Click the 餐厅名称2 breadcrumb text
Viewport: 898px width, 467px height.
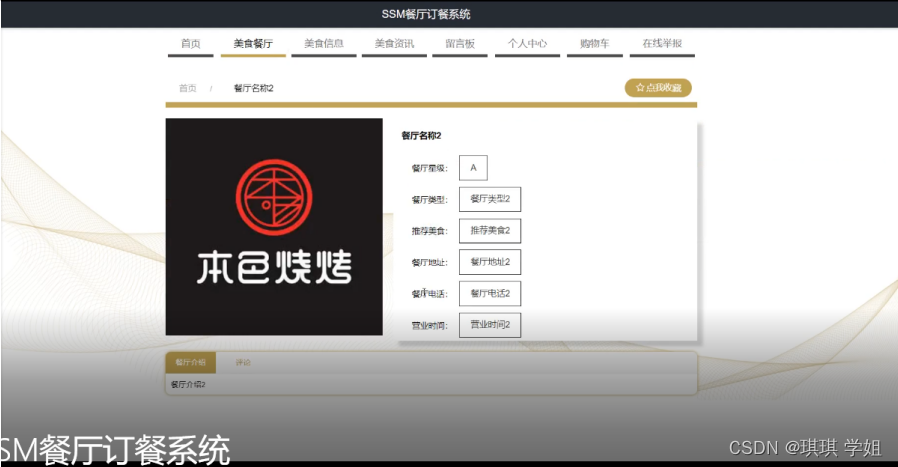coord(254,88)
